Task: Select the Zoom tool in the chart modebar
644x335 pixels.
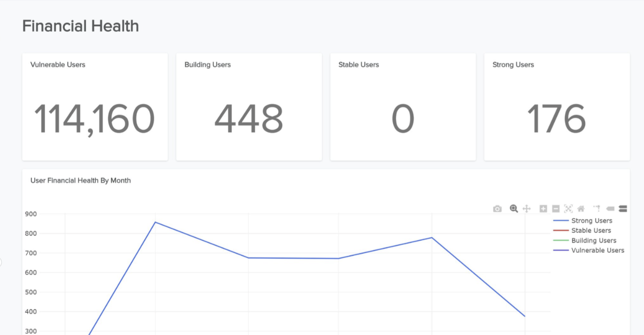Action: (514, 208)
